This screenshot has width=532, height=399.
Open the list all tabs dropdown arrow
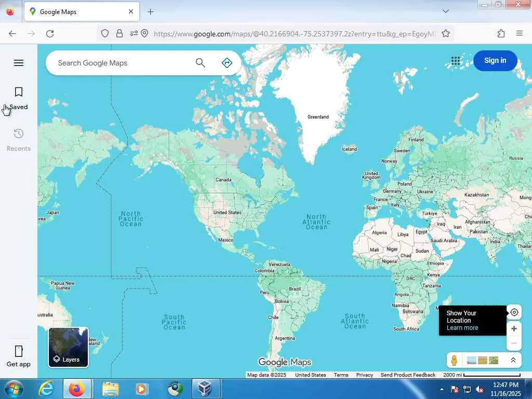point(445,11)
